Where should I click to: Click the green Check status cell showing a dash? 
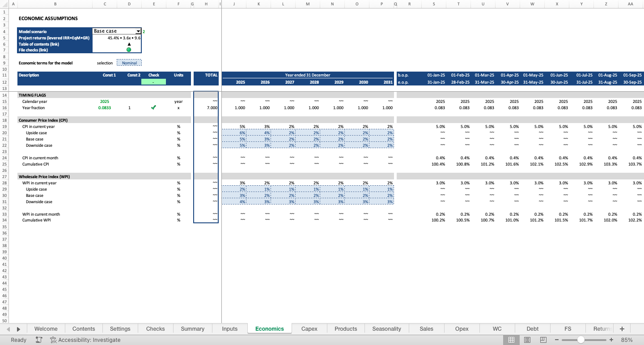tap(153, 82)
